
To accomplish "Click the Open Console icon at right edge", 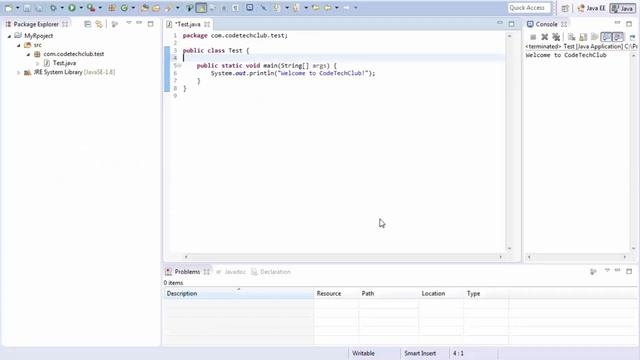I will [633, 37].
